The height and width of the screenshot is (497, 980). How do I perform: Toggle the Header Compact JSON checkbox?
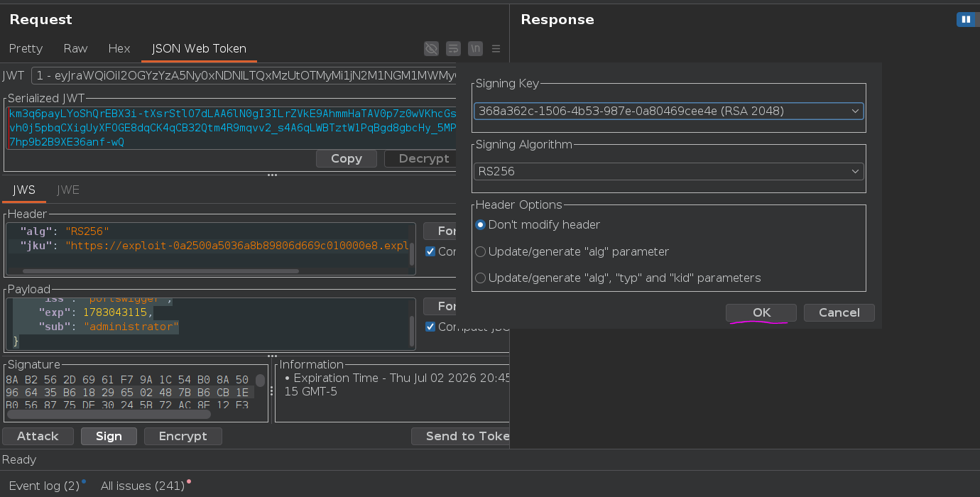[430, 251]
